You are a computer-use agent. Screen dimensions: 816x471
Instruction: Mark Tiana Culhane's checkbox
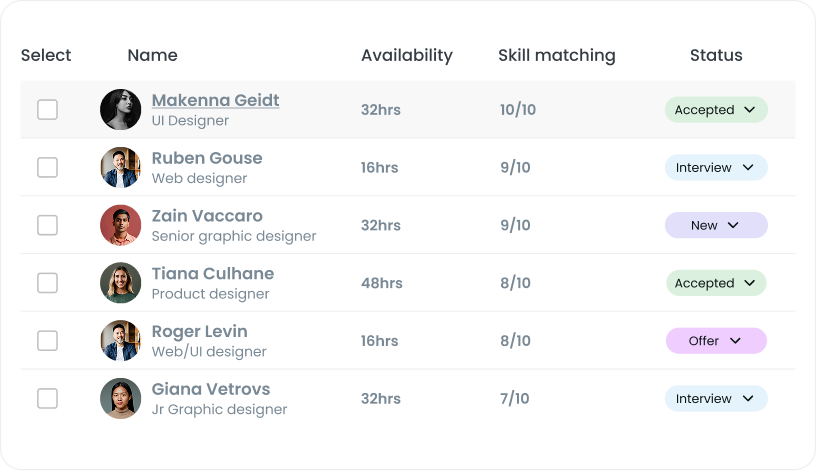tap(47, 283)
